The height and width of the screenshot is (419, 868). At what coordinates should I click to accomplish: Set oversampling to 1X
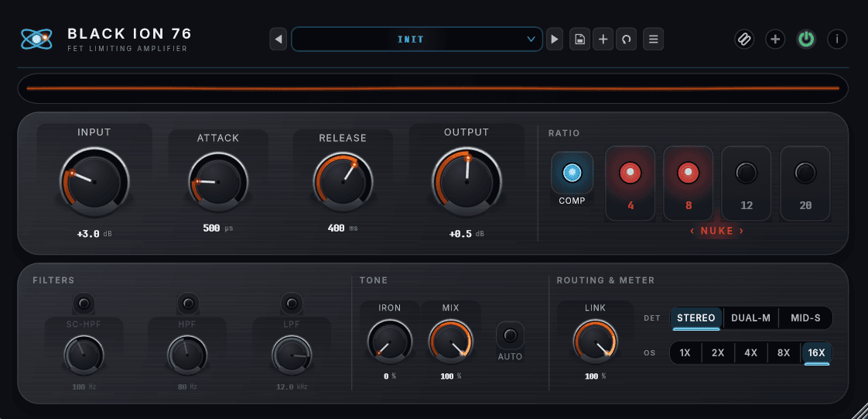(x=685, y=353)
